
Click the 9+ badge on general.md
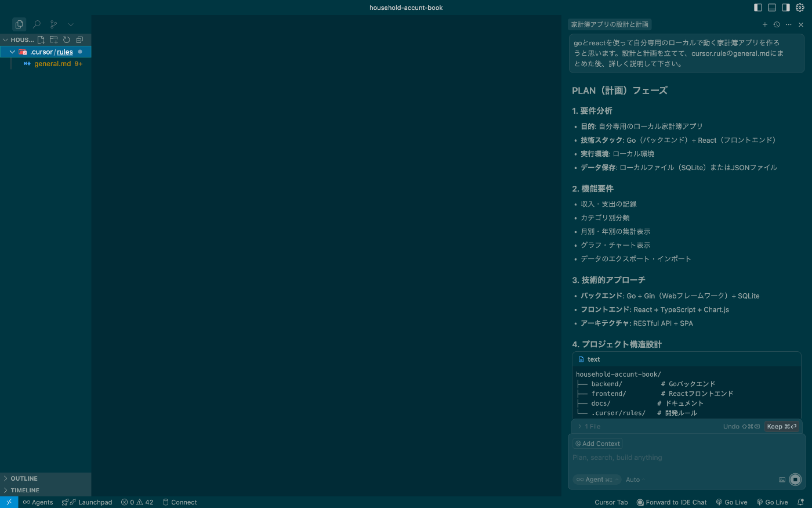[x=79, y=64]
